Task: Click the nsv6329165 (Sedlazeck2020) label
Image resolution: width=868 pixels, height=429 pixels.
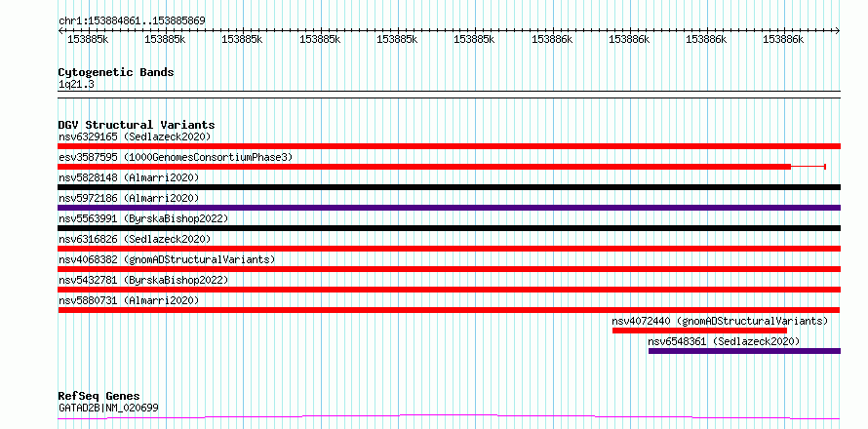Action: pyautogui.click(x=135, y=136)
